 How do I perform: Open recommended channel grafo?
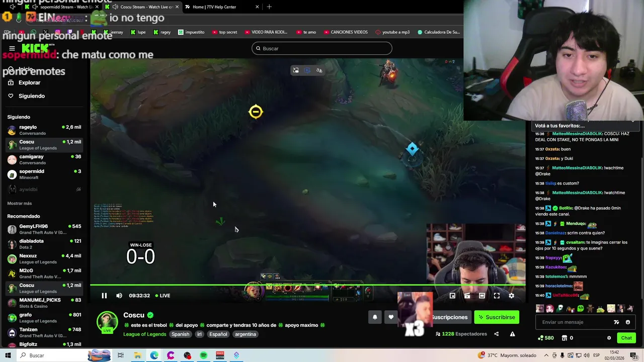pyautogui.click(x=44, y=318)
